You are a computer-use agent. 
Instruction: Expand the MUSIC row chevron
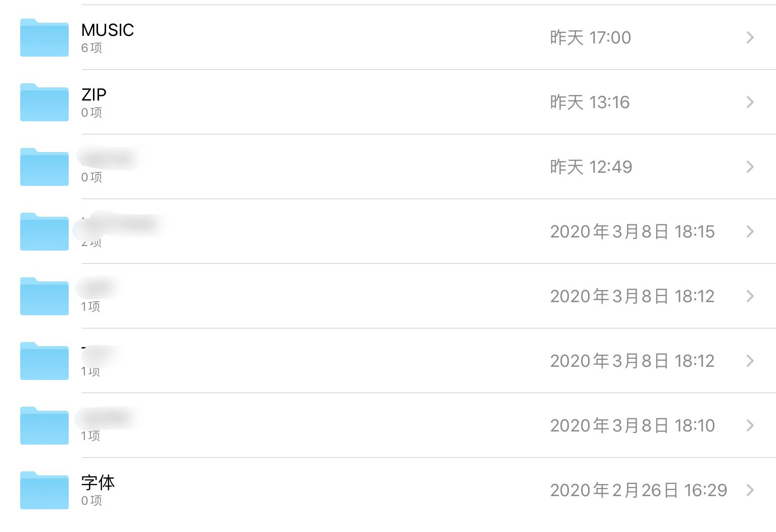click(750, 37)
